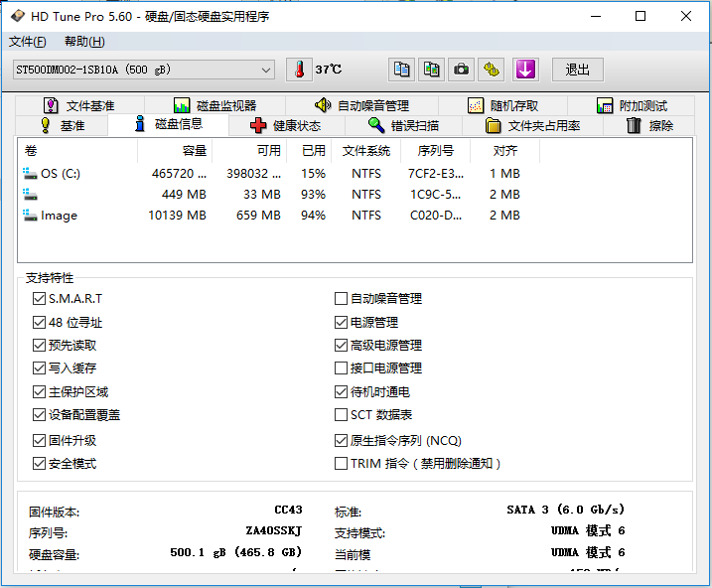
Task: Copy info to clipboard icon
Action: click(x=401, y=70)
